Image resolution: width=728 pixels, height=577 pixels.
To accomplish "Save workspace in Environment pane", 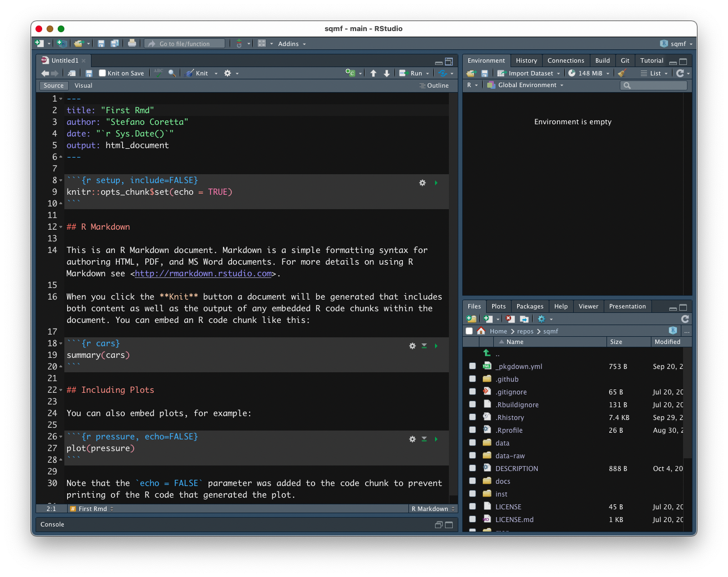I will pos(484,73).
